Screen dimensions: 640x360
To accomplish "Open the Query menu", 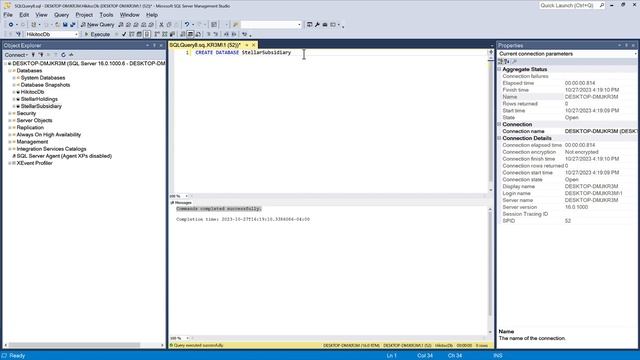I will tap(61, 15).
